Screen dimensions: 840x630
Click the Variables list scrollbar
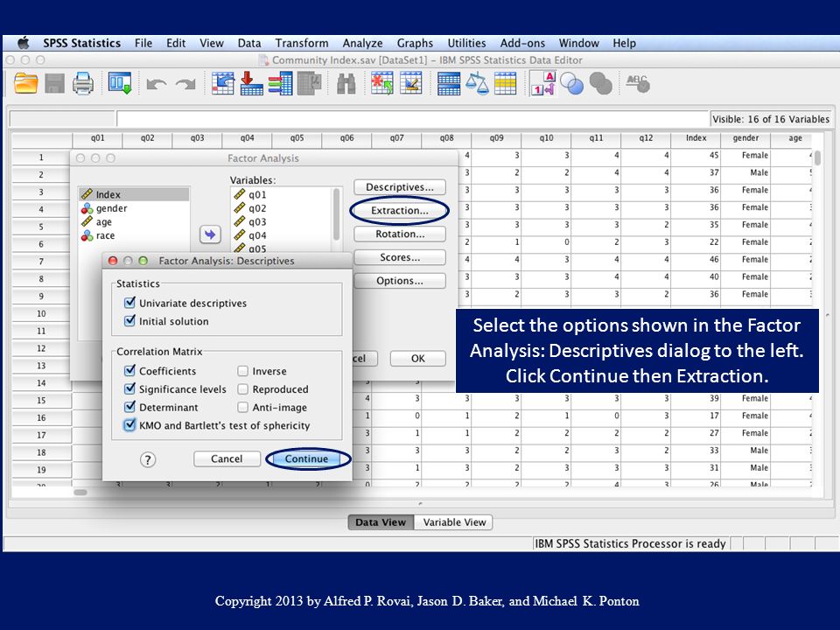(336, 214)
